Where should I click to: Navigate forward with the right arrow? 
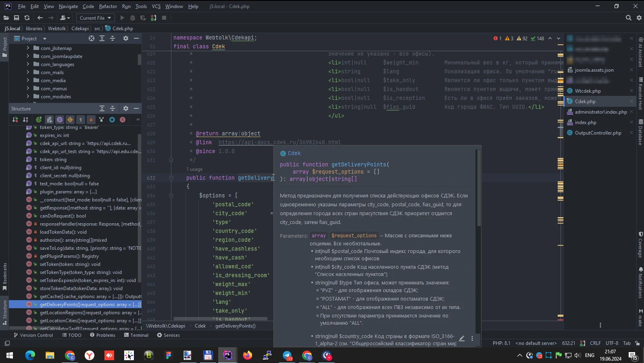click(51, 18)
